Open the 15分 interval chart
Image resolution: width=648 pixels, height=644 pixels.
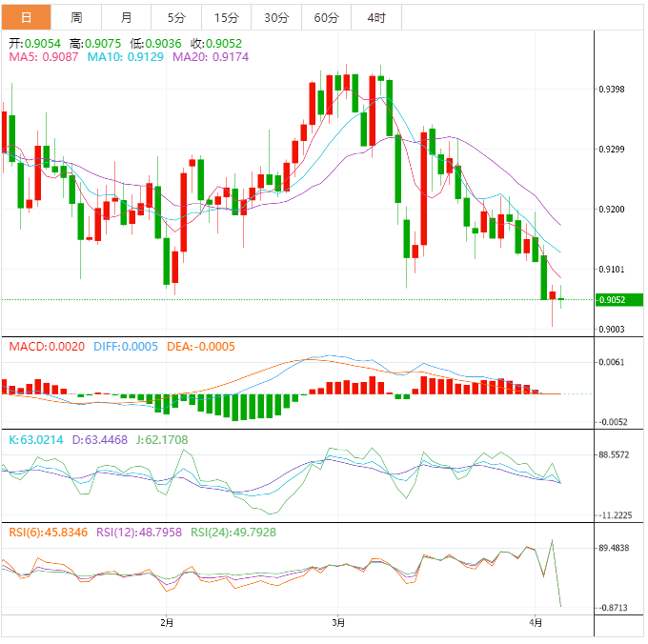(226, 18)
